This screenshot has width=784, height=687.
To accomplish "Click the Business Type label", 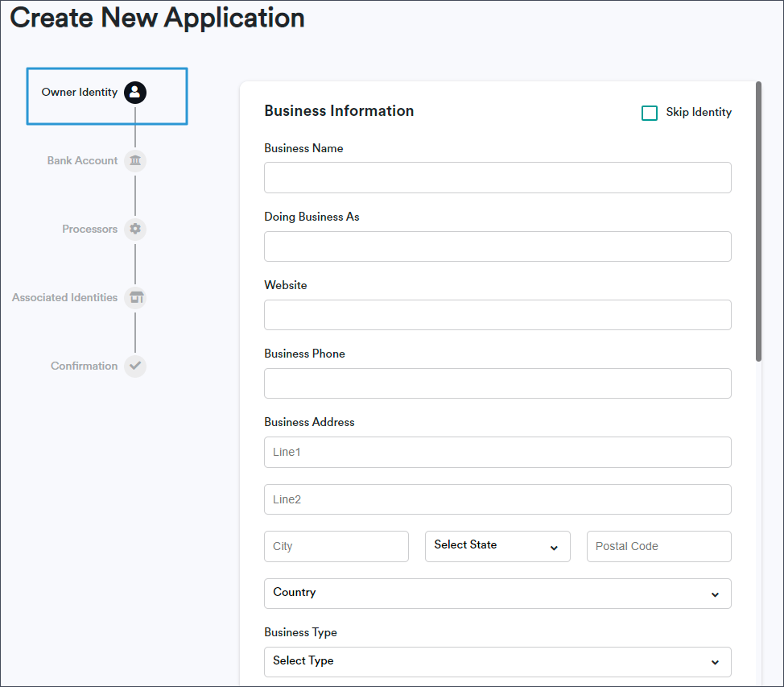I will coord(300,632).
